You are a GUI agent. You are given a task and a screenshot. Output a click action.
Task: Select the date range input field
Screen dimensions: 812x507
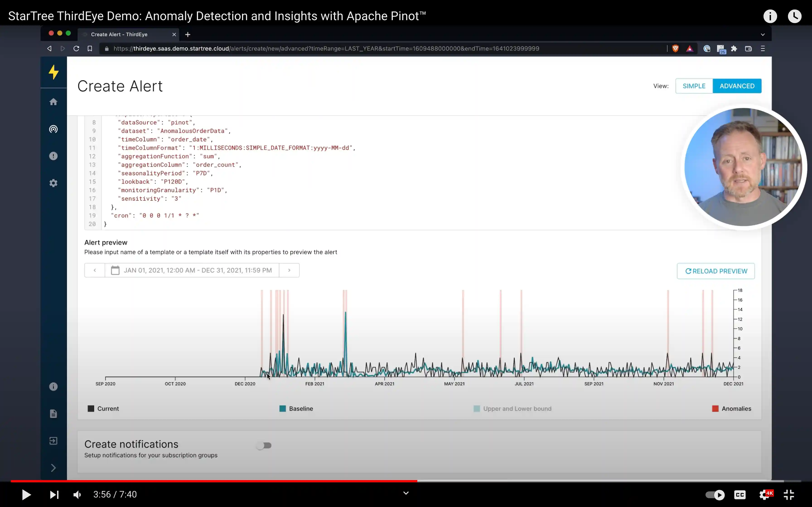[198, 270]
